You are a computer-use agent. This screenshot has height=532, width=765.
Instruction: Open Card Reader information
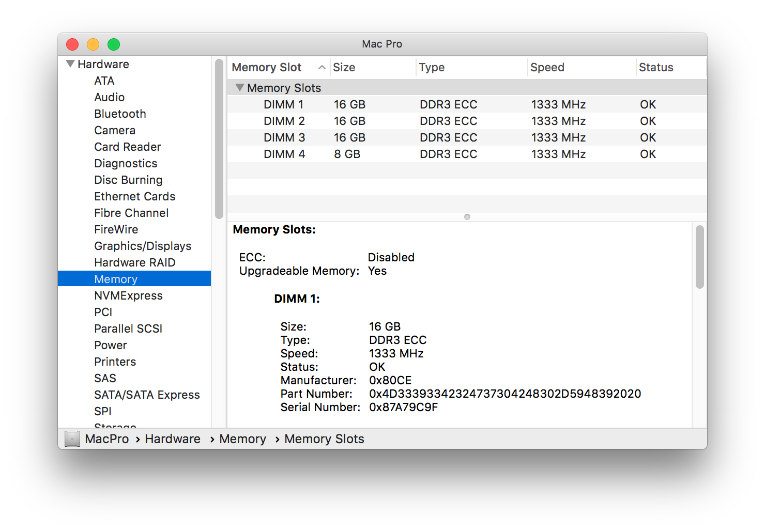[x=128, y=147]
